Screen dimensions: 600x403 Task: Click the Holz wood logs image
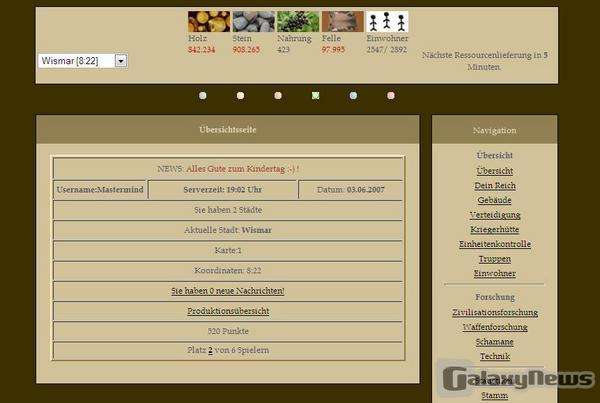[209, 21]
